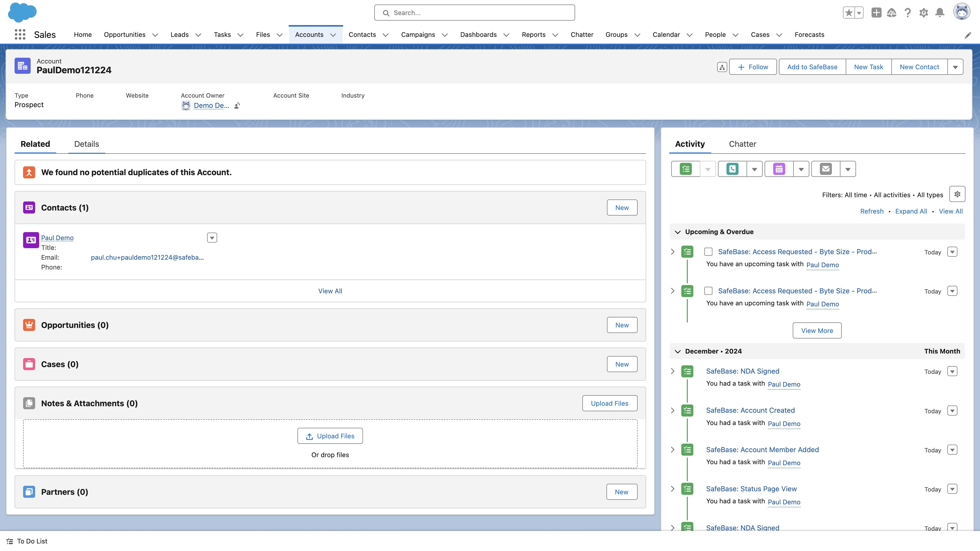The width and height of the screenshot is (980, 551).
Task: Expand the SafeBase: Account Created task
Action: (x=672, y=410)
